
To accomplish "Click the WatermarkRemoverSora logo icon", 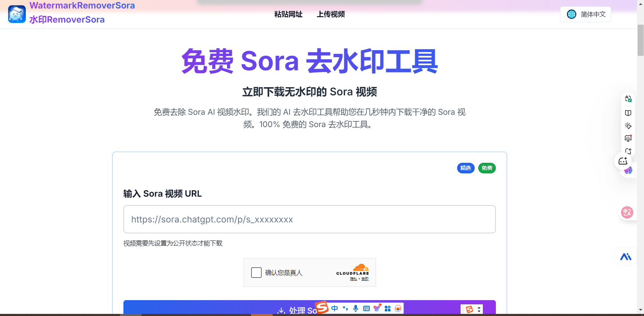I will point(17,14).
